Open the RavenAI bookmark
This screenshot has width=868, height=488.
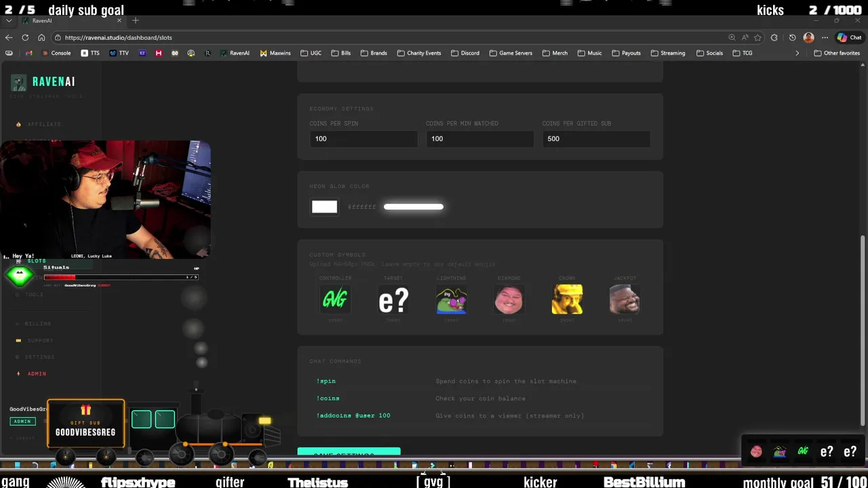point(235,53)
